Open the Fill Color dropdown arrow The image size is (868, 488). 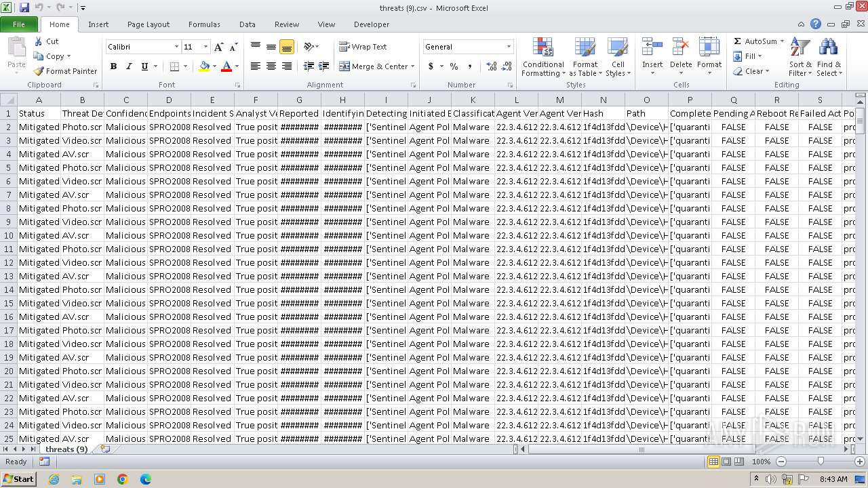tap(214, 66)
